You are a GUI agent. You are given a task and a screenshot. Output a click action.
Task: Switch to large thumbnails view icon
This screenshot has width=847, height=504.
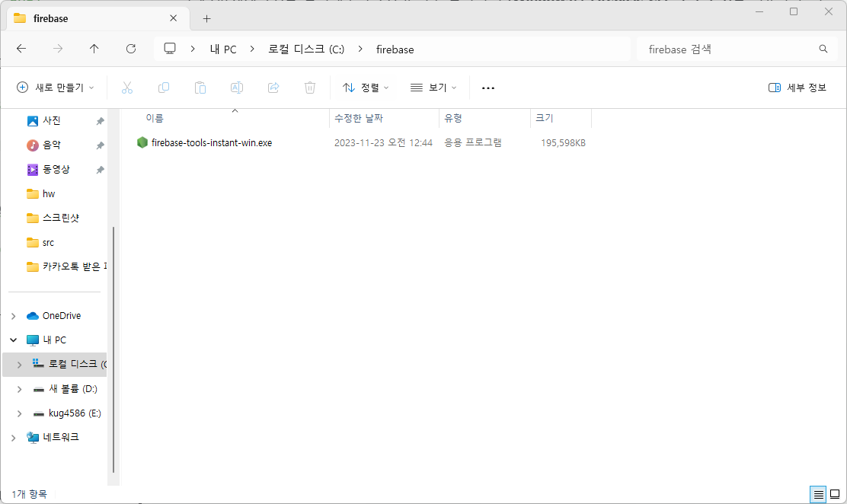tap(835, 494)
